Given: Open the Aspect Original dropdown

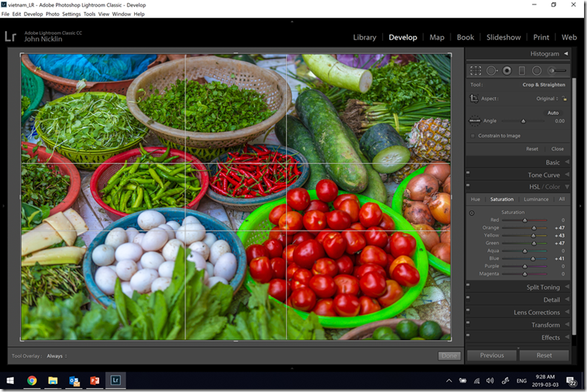Looking at the screenshot, I should click(x=546, y=98).
